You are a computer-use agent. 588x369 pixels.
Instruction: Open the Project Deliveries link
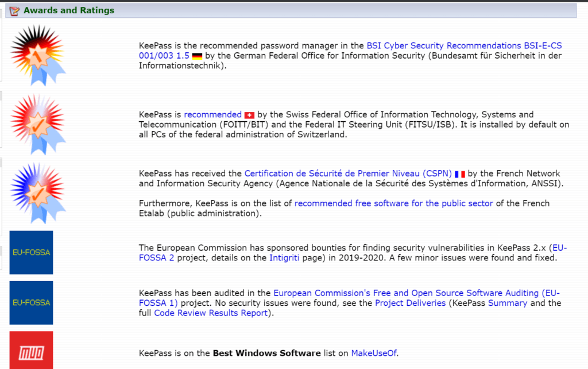coord(410,303)
